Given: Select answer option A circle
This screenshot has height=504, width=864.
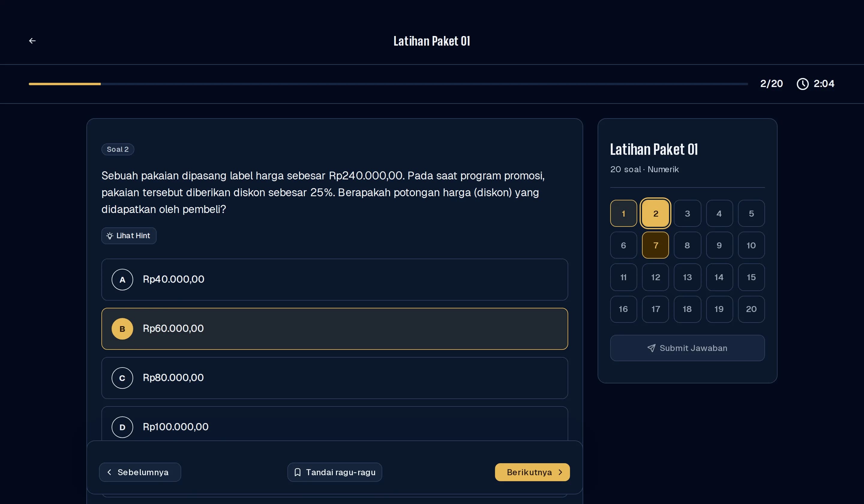Looking at the screenshot, I should [x=122, y=280].
